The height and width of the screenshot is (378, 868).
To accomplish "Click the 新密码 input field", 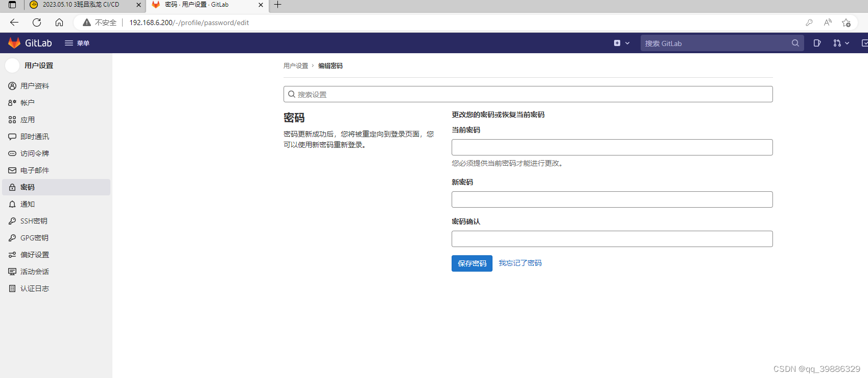I will [x=612, y=199].
